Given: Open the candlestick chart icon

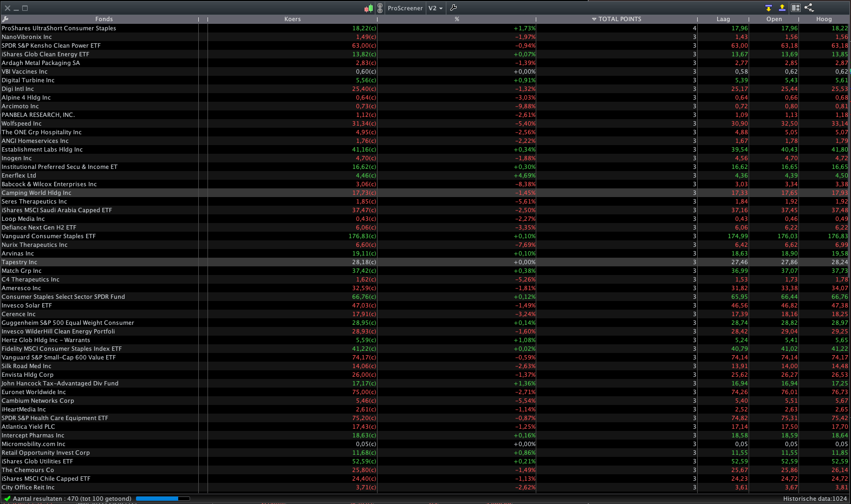Looking at the screenshot, I should click(368, 8).
